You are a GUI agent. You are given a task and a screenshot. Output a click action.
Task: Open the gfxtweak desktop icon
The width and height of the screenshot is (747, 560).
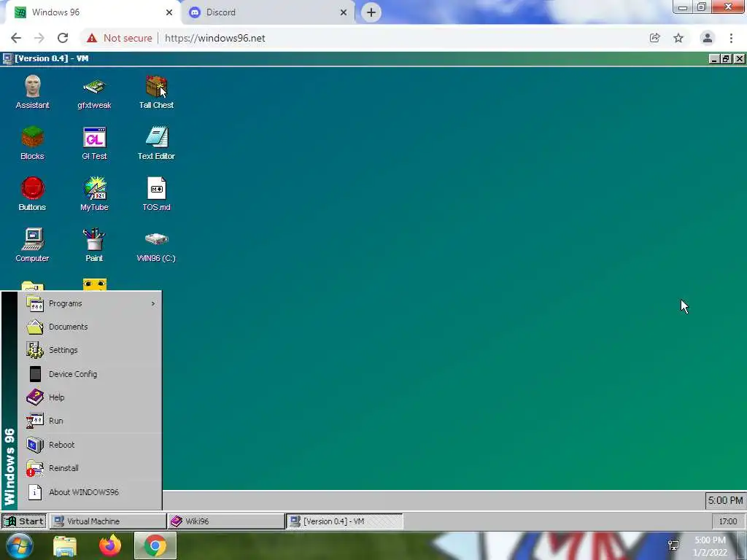pyautogui.click(x=94, y=92)
